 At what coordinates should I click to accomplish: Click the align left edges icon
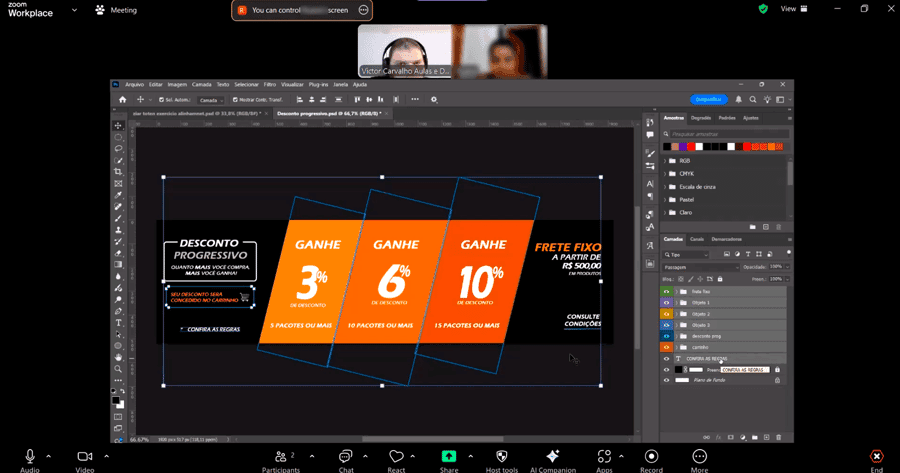pyautogui.click(x=299, y=99)
